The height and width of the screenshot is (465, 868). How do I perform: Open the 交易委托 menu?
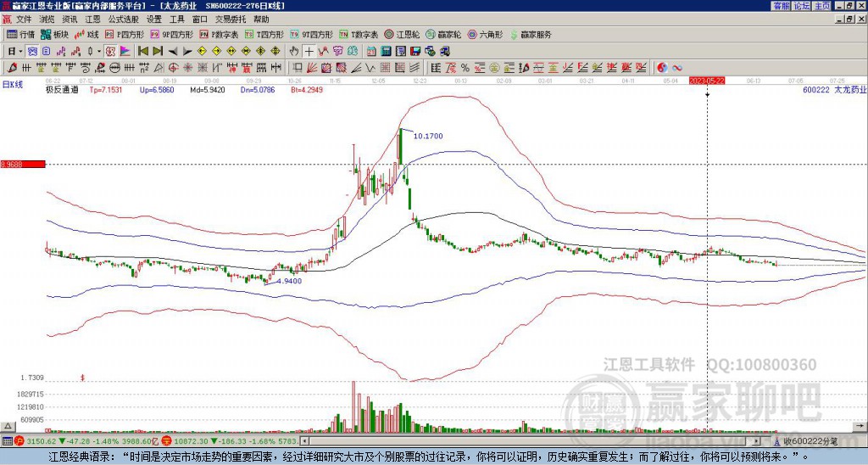point(231,20)
